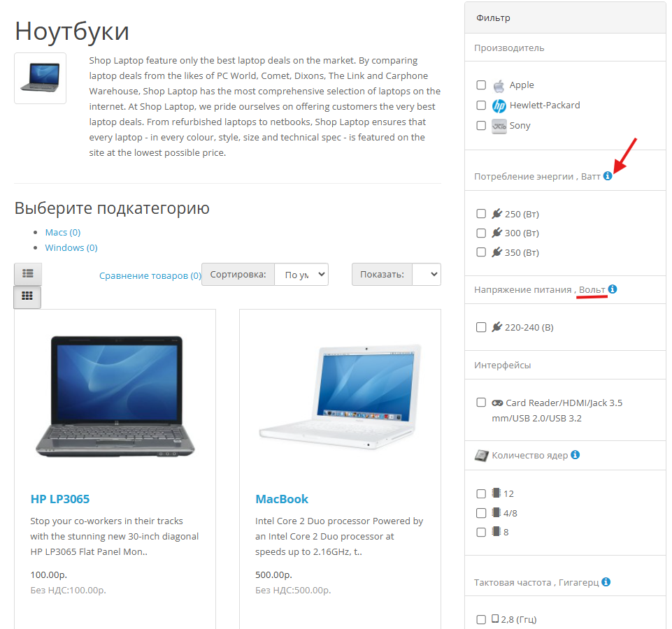This screenshot has height=629, width=672.
Task: Click the Интерфейсы filter heading
Action: pos(502,365)
